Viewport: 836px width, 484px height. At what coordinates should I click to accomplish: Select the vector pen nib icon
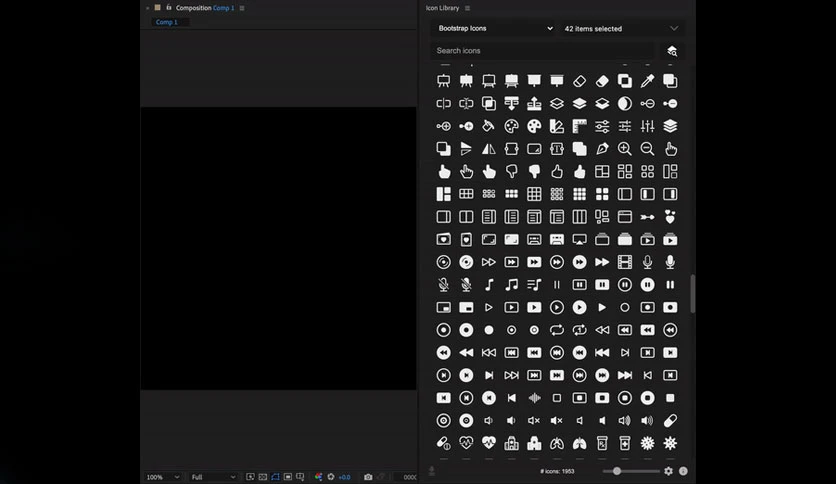click(x=602, y=149)
